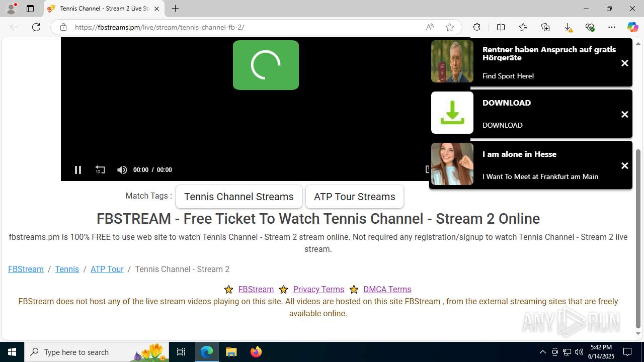
Task: Click the green loading spinner box
Action: [266, 65]
